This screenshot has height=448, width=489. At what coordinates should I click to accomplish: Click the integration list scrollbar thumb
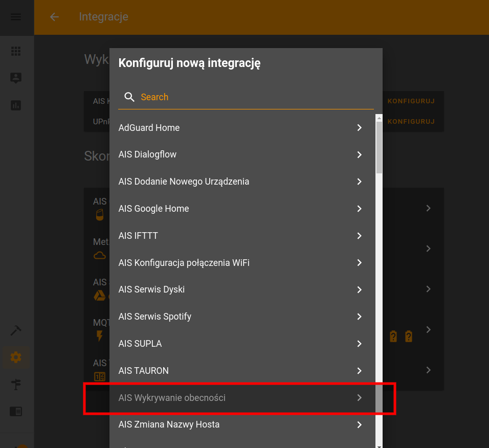pyautogui.click(x=379, y=147)
